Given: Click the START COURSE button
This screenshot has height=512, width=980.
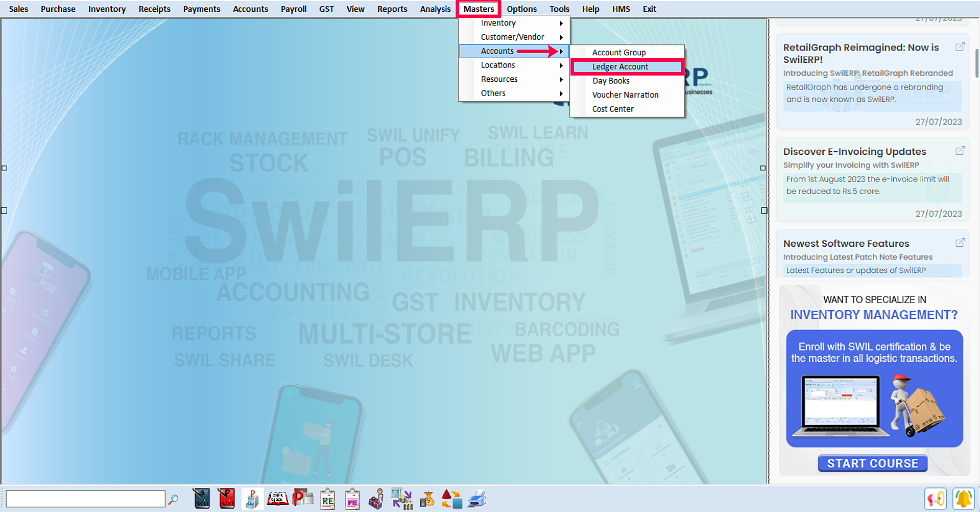Looking at the screenshot, I should [872, 463].
